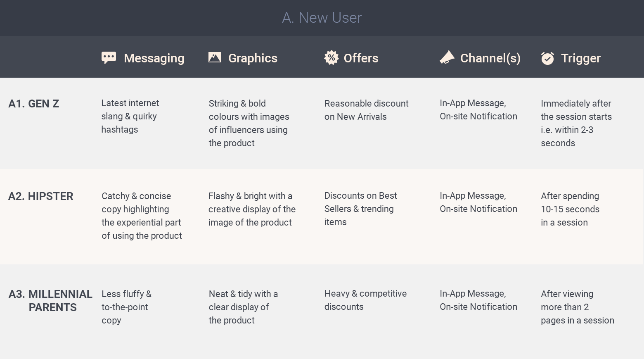This screenshot has width=644, height=359.
Task: Select the Trigger column header text
Action: tap(580, 58)
